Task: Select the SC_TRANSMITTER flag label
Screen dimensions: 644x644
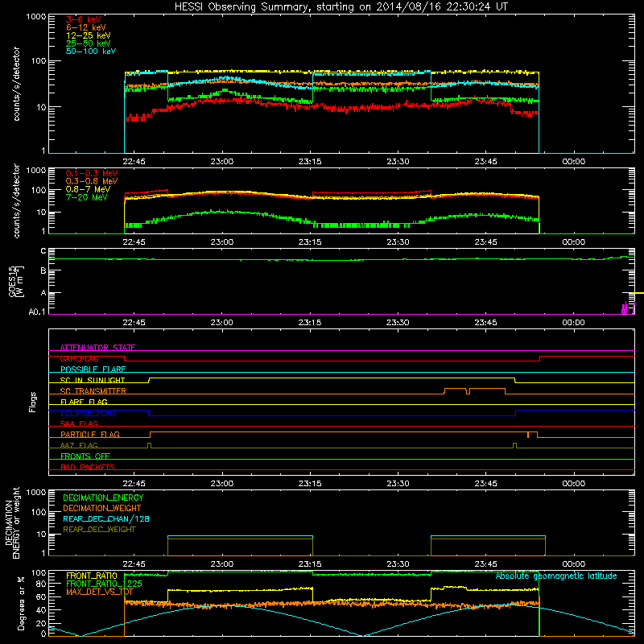Action: coord(93,391)
